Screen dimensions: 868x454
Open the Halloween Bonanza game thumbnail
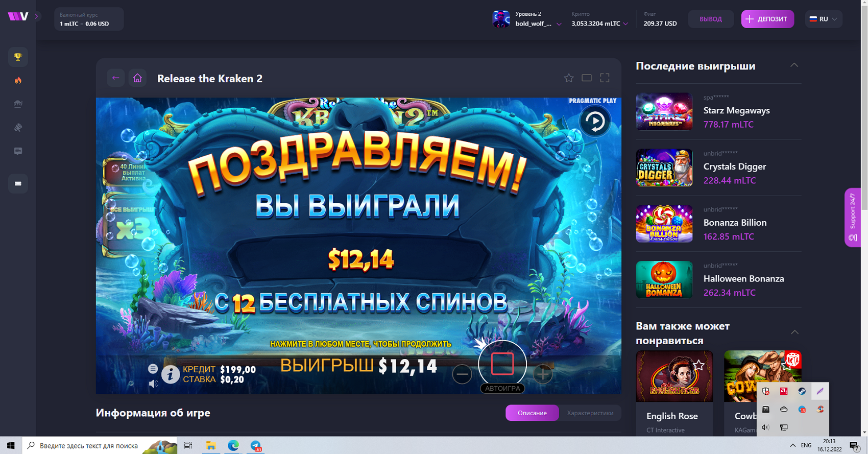coord(664,280)
